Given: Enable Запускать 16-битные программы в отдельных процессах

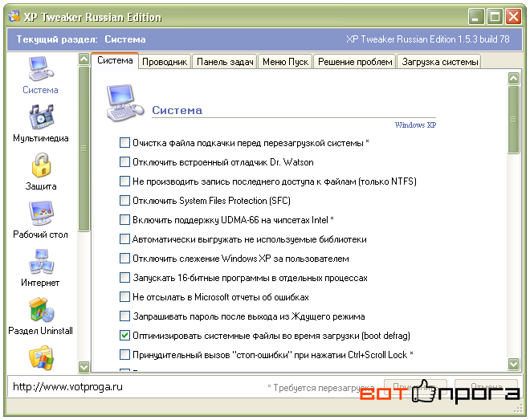Looking at the screenshot, I should point(124,278).
